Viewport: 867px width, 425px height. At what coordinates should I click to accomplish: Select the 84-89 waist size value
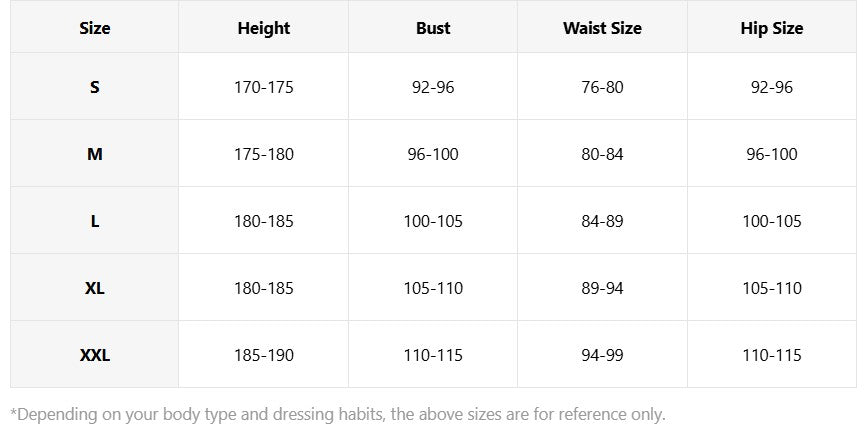click(x=602, y=221)
